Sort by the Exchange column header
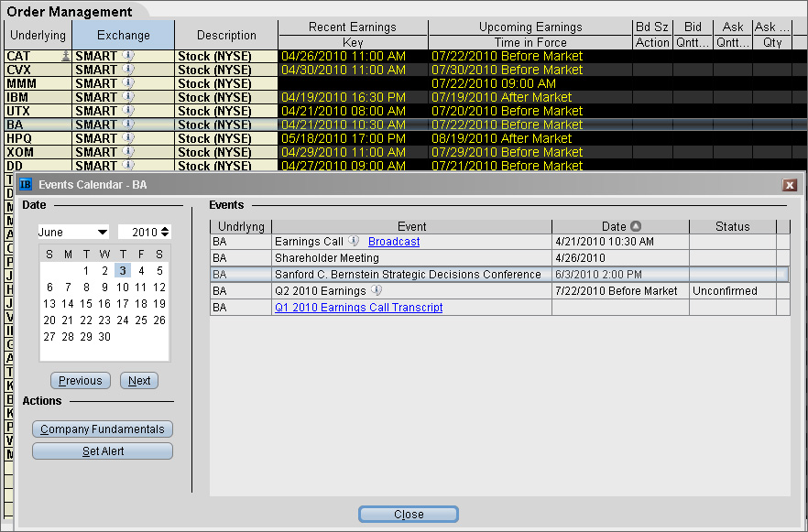Image resolution: width=808 pixels, height=532 pixels. [x=124, y=35]
